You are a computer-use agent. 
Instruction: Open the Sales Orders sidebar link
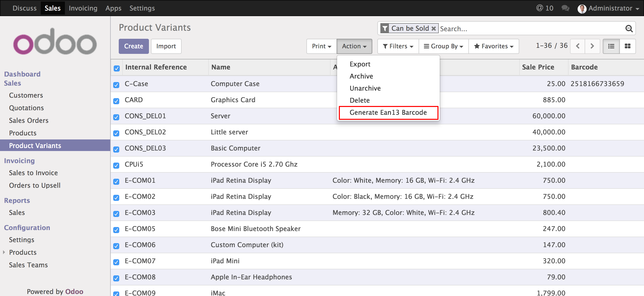[x=29, y=121]
